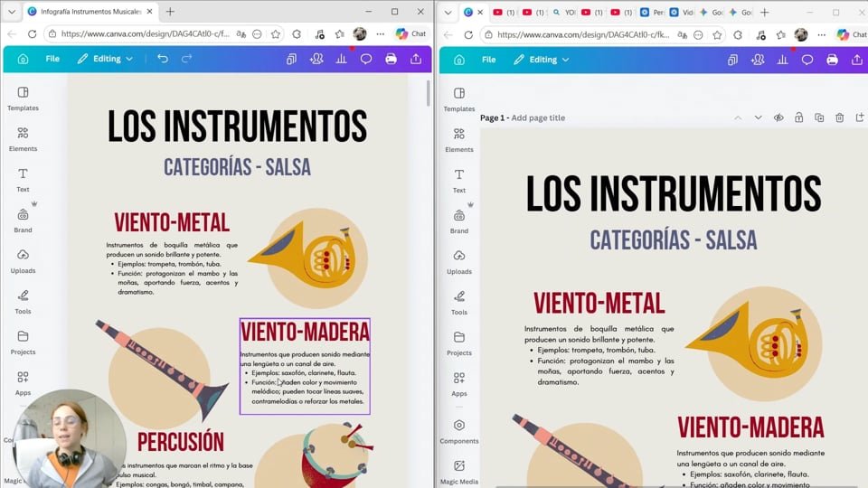Move Page 1 down with chevron

pos(758,117)
